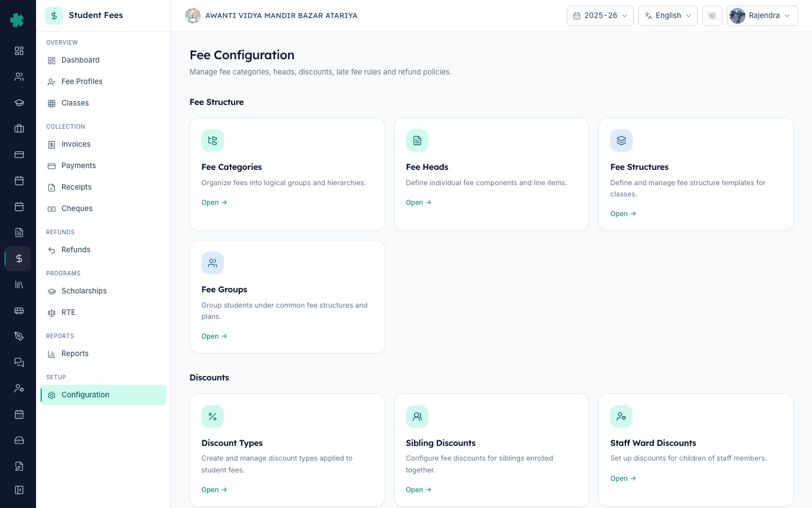Toggle the light/dark theme sun button

(x=712, y=16)
